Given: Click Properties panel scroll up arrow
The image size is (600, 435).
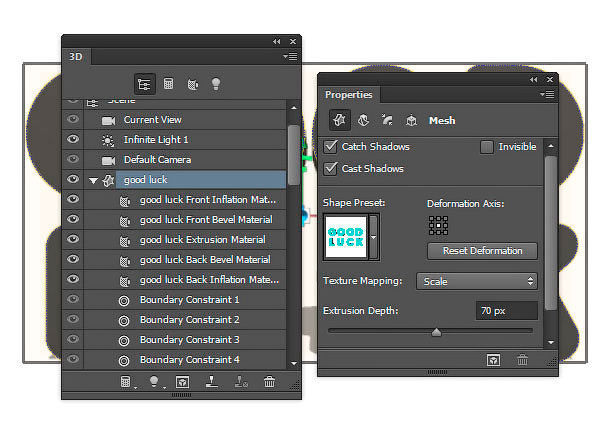Looking at the screenshot, I should (551, 146).
